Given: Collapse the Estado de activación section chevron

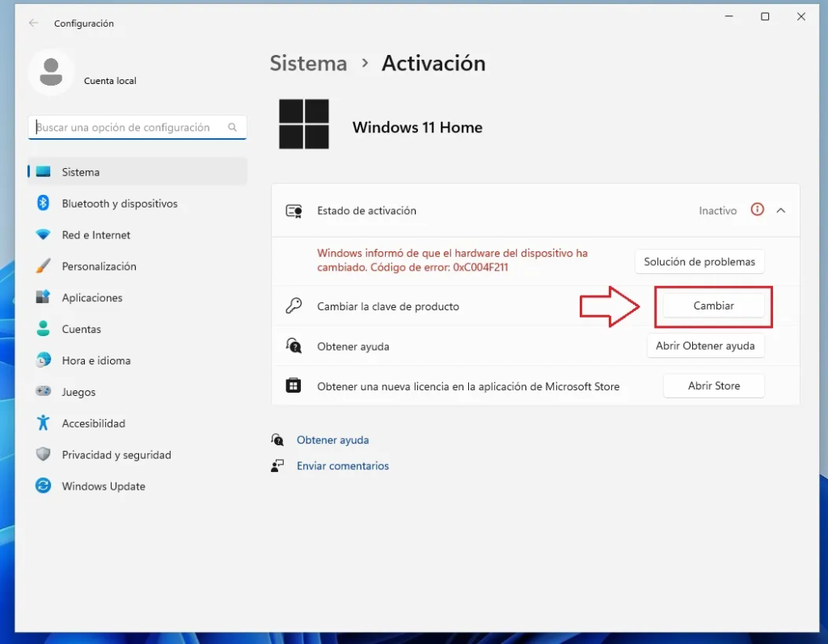Looking at the screenshot, I should (781, 211).
